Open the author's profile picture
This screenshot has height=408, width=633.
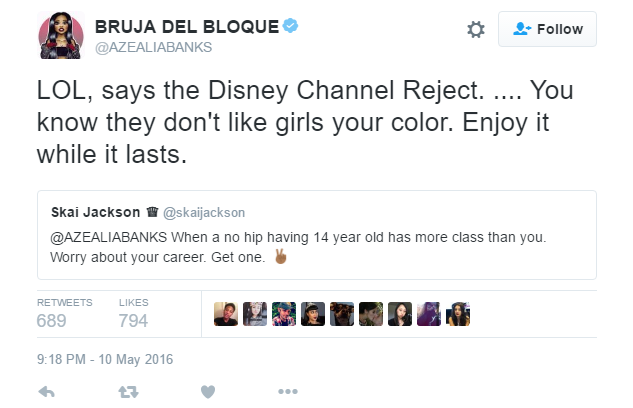click(x=59, y=36)
